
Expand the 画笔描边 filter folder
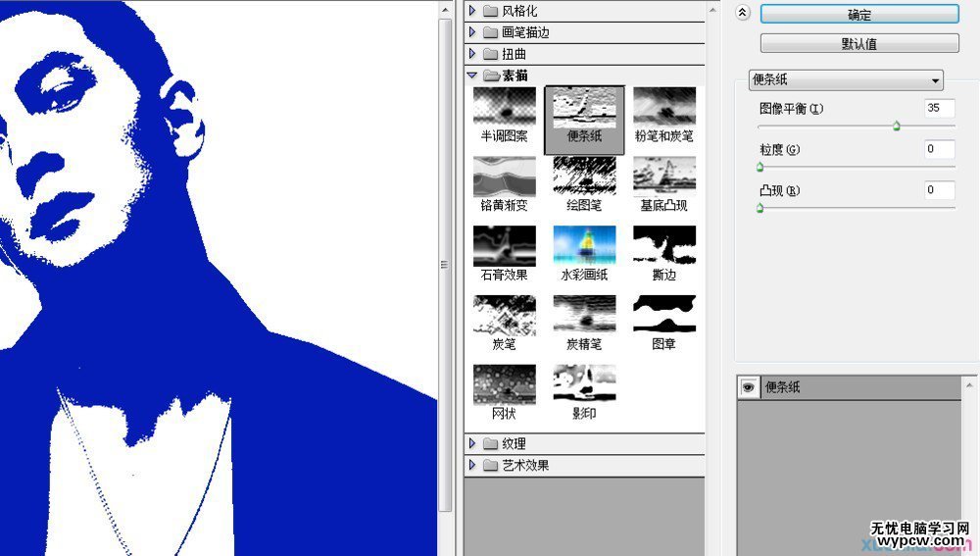[472, 32]
